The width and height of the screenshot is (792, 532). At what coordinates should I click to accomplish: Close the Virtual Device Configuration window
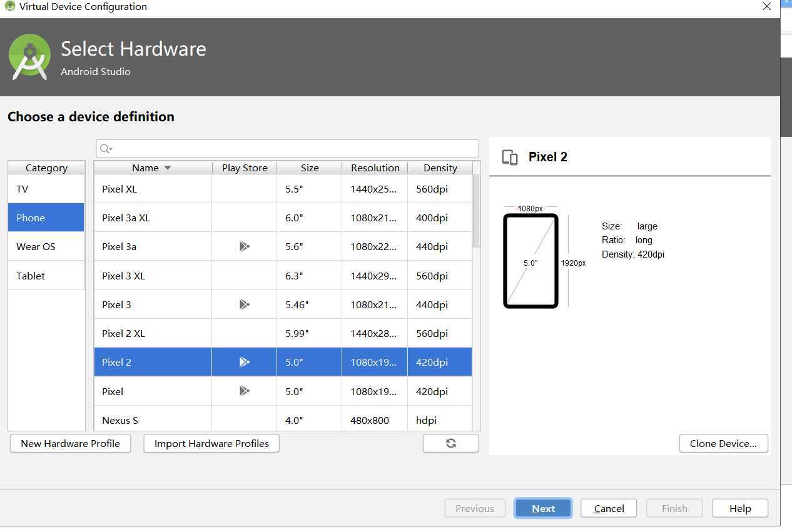767,7
